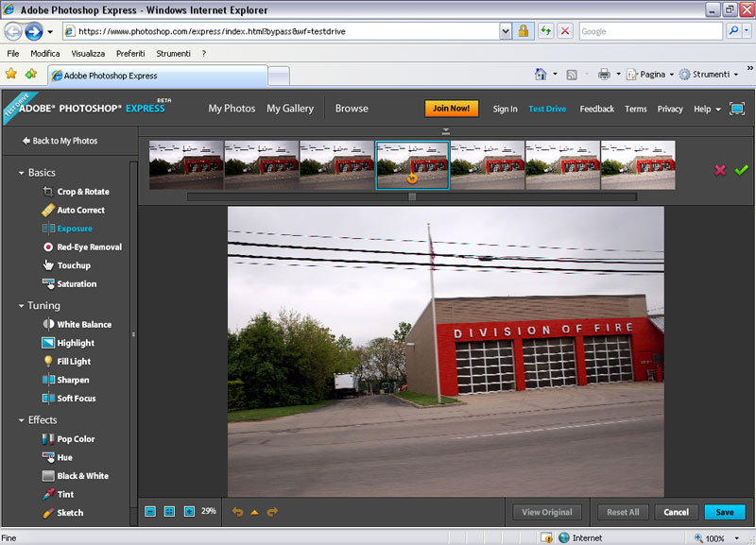
Task: Click the fit to screen zoom icon
Action: [x=170, y=511]
